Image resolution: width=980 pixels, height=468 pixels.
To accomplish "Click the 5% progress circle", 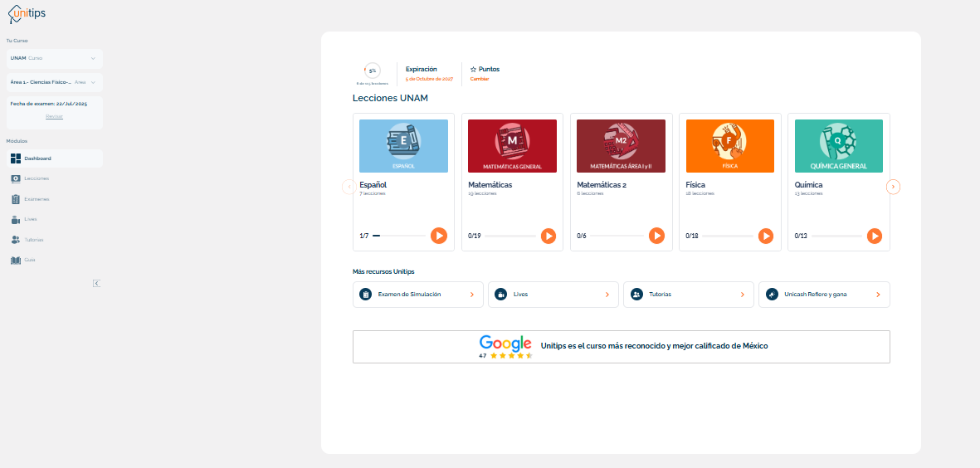I will click(x=372, y=71).
